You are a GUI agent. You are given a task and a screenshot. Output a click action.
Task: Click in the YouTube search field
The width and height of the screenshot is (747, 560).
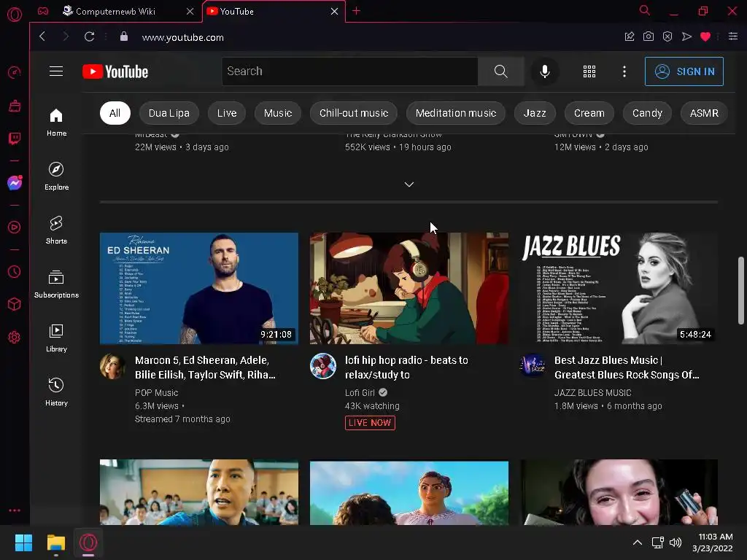point(349,71)
